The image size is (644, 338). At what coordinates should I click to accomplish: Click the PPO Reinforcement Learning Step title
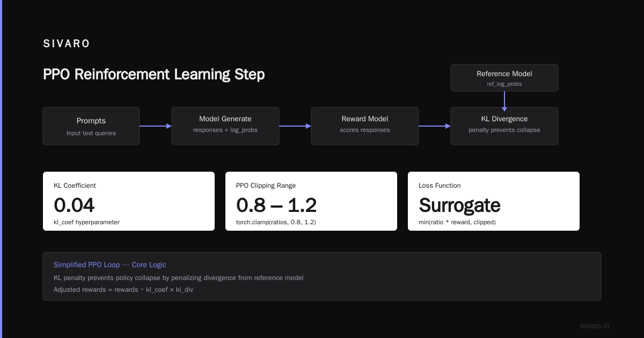click(153, 74)
